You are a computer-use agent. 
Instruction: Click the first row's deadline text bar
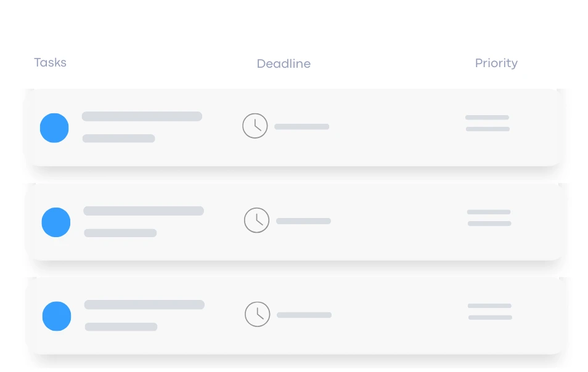(x=302, y=127)
